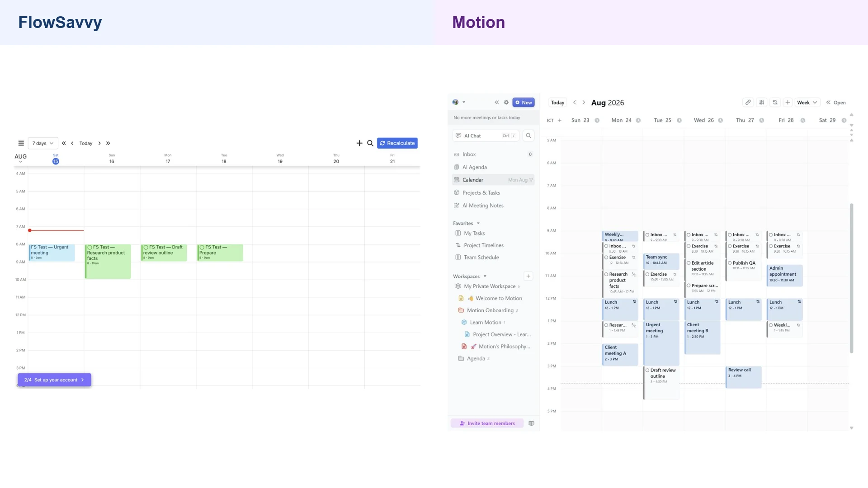The image size is (868, 488).
Task: Open Inbox in Motion sidebar
Action: [x=493, y=155]
